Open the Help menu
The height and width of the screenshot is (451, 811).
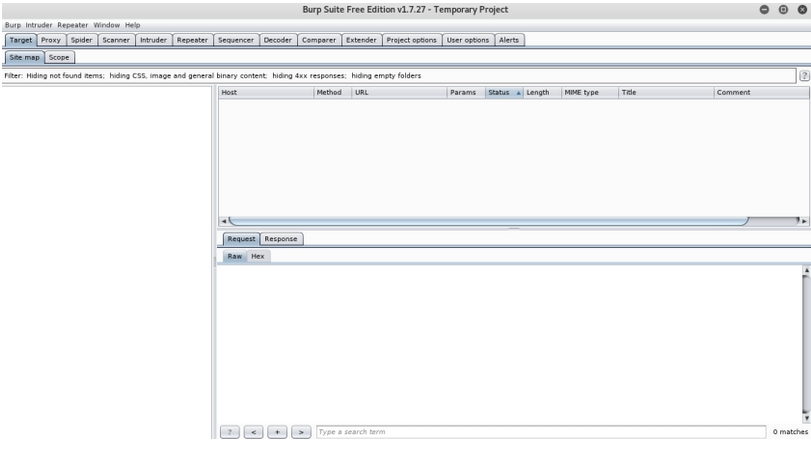[x=132, y=25]
